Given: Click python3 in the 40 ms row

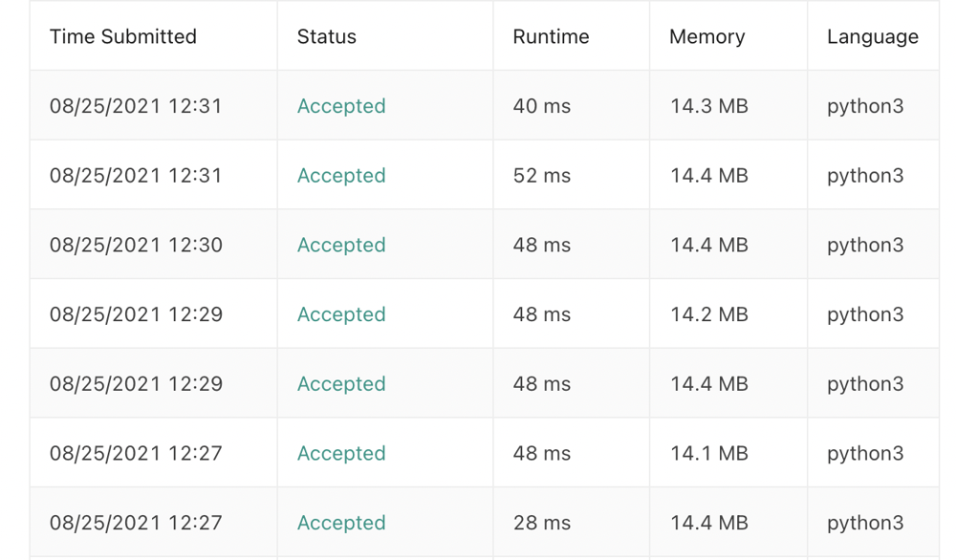Looking at the screenshot, I should [x=865, y=106].
